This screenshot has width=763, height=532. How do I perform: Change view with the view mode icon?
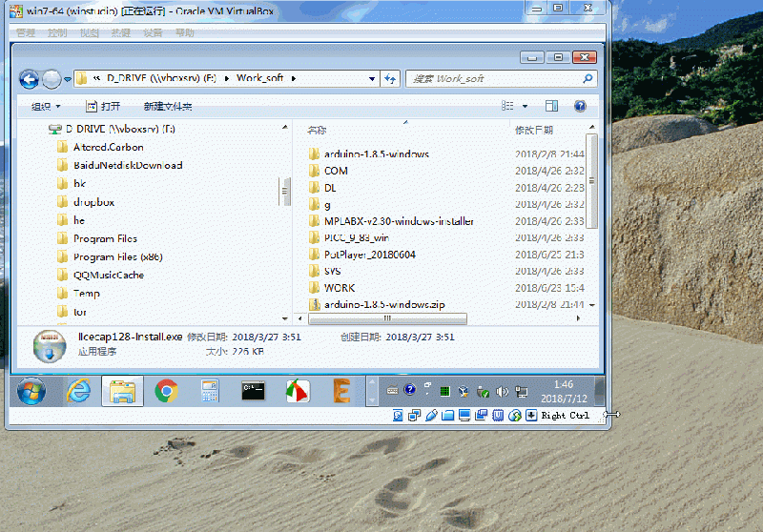507,106
